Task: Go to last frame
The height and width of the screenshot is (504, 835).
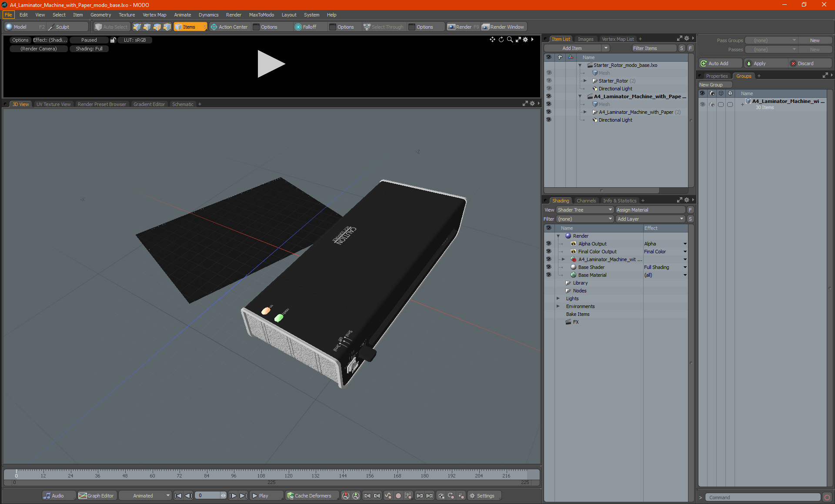Action: coord(244,496)
